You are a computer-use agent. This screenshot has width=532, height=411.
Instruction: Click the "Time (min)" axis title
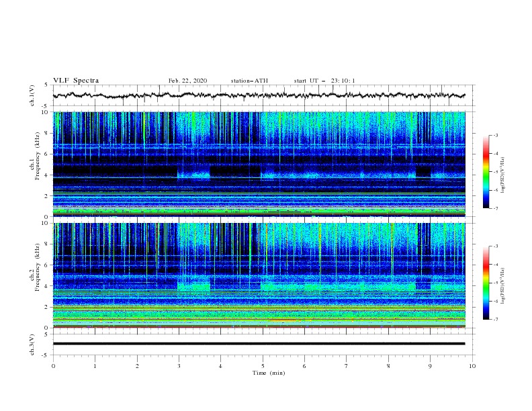pyautogui.click(x=269, y=373)
